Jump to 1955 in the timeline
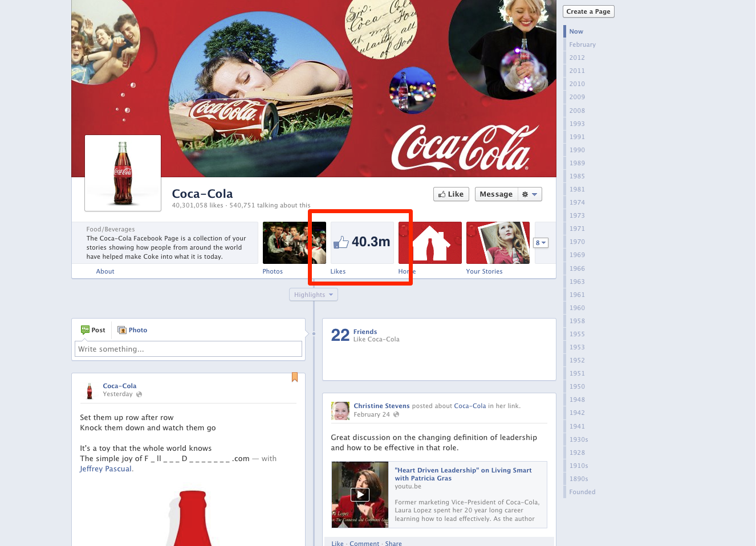The image size is (756, 546). 577,334
